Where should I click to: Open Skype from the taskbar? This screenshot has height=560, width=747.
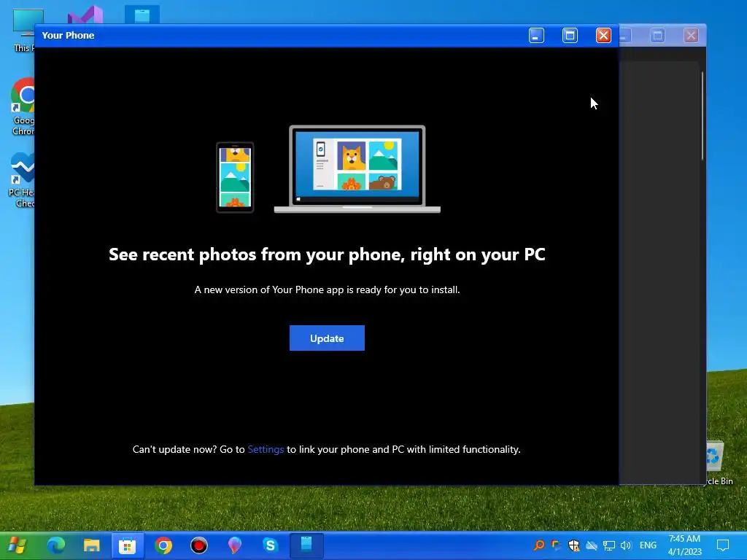pos(270,545)
